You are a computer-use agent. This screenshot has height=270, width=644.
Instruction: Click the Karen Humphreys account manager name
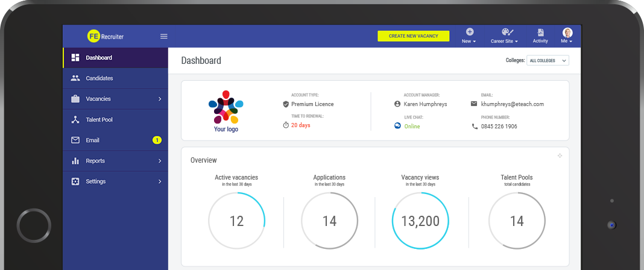[x=425, y=104]
